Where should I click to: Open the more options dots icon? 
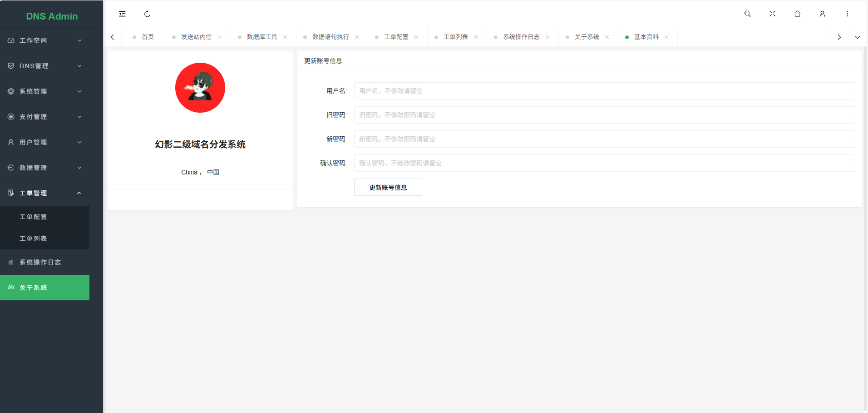(847, 14)
